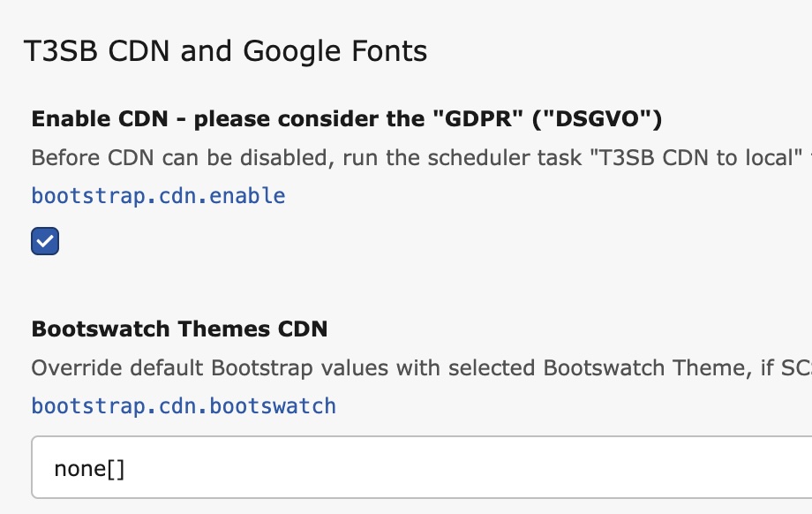Uncheck the bootstrap.cdn.enable checkbox
812x514 pixels.
point(45,241)
